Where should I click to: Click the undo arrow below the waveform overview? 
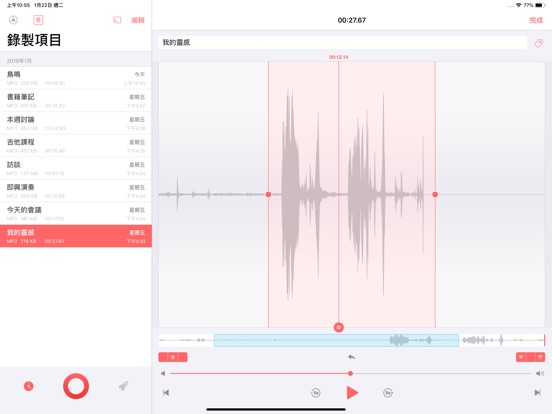pyautogui.click(x=351, y=357)
